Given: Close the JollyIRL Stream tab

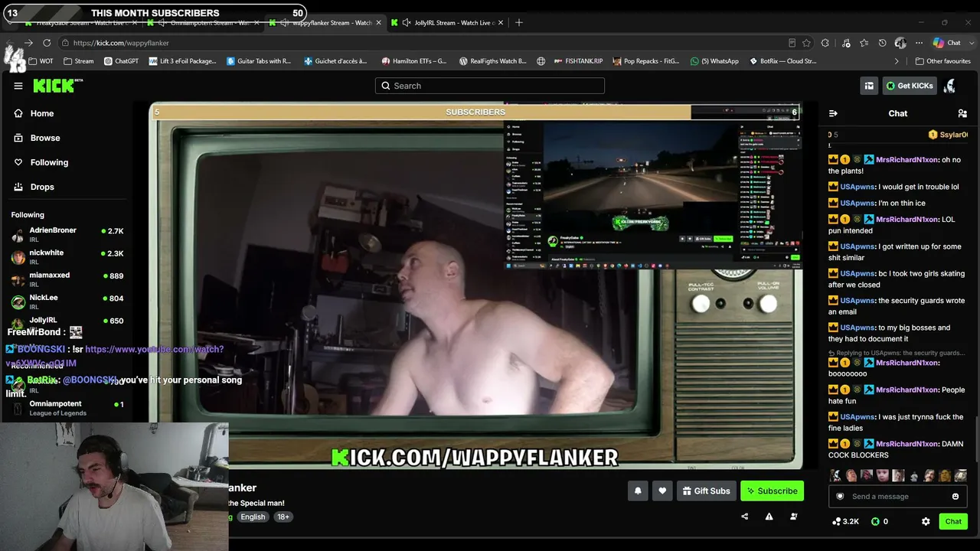Looking at the screenshot, I should 500,23.
